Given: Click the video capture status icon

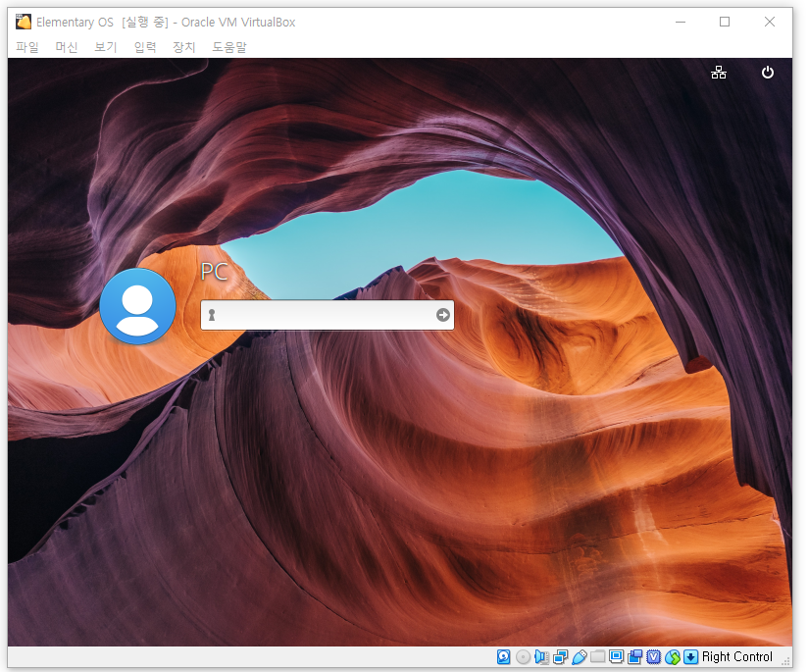Looking at the screenshot, I should click(x=634, y=656).
